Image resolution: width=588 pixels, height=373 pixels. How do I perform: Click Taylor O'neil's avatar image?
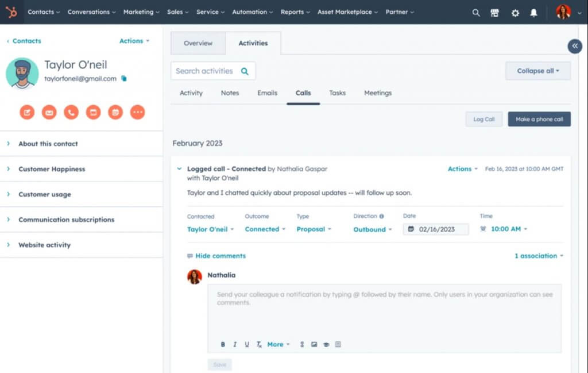coord(22,74)
